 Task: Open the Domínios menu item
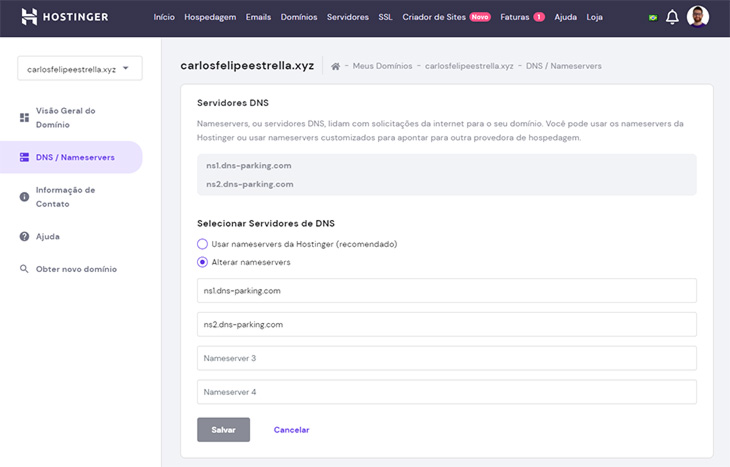click(x=298, y=17)
